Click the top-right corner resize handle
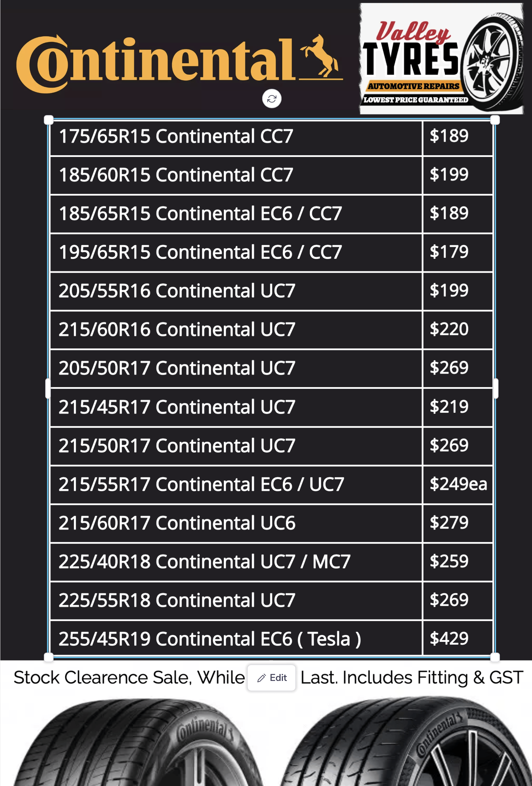 [495, 120]
